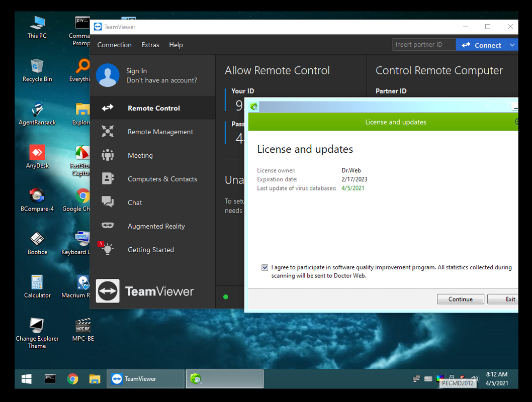
Task: Open Command Prompt from taskbar
Action: pyautogui.click(x=50, y=378)
